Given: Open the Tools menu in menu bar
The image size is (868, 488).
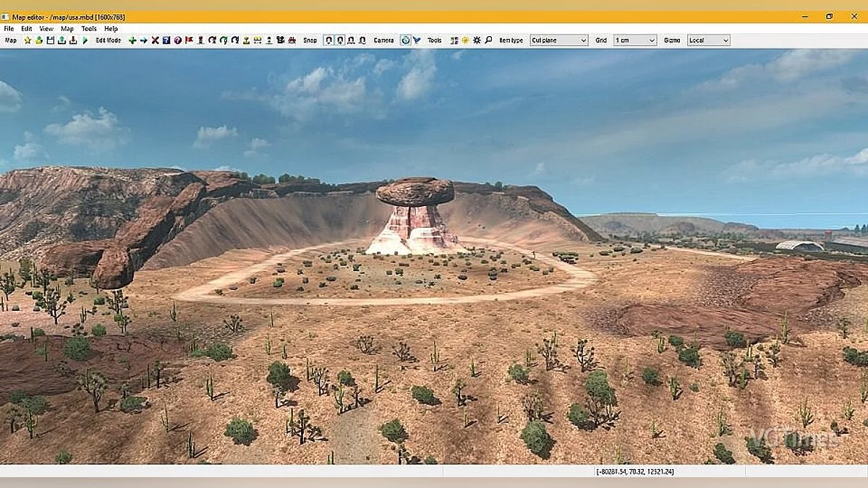Looking at the screenshot, I should (88, 29).
